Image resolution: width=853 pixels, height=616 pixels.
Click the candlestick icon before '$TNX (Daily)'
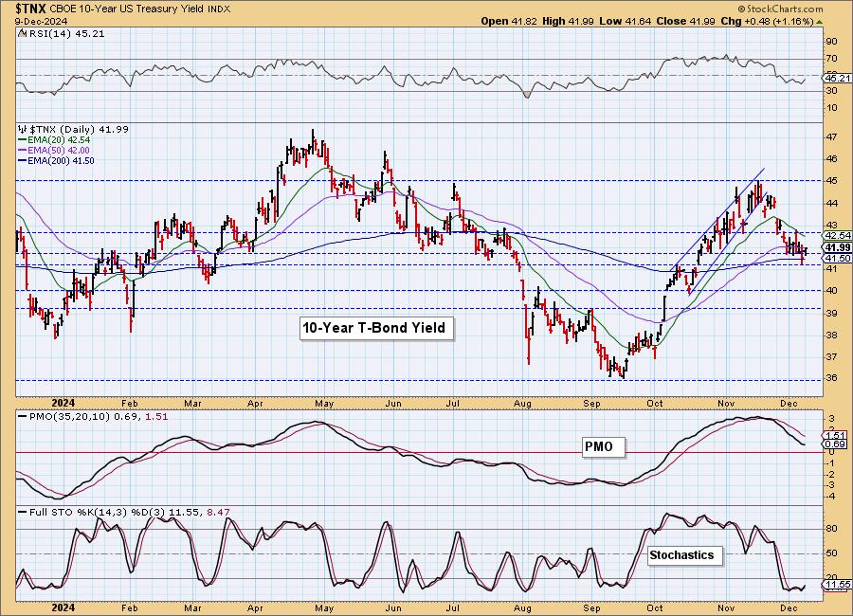point(22,129)
